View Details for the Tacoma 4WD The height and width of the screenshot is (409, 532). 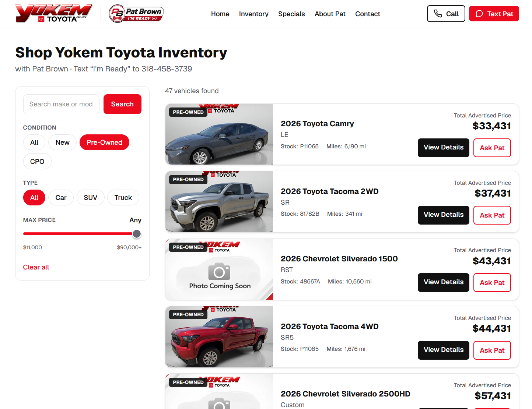click(444, 350)
